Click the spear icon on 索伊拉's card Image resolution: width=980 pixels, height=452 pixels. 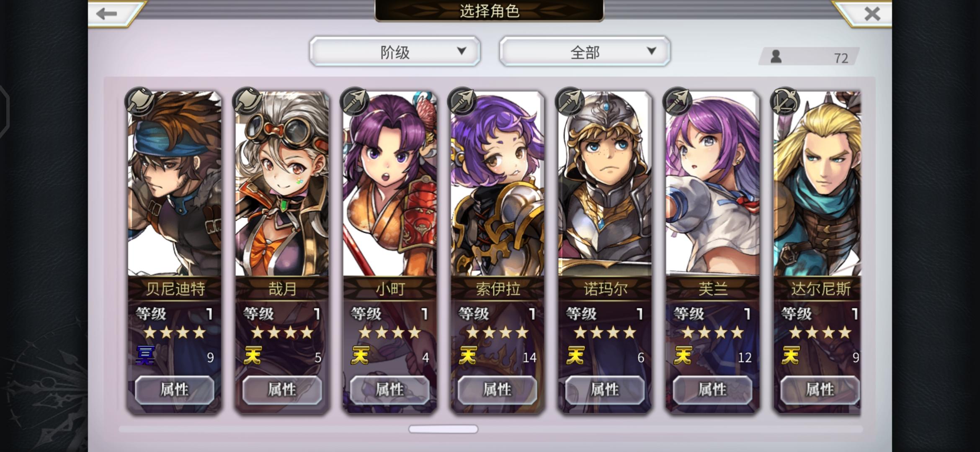point(463,101)
